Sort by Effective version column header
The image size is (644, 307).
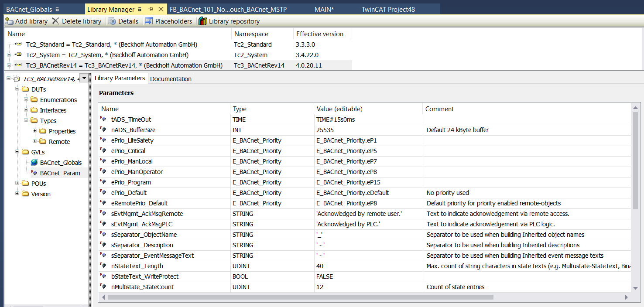[322, 34]
